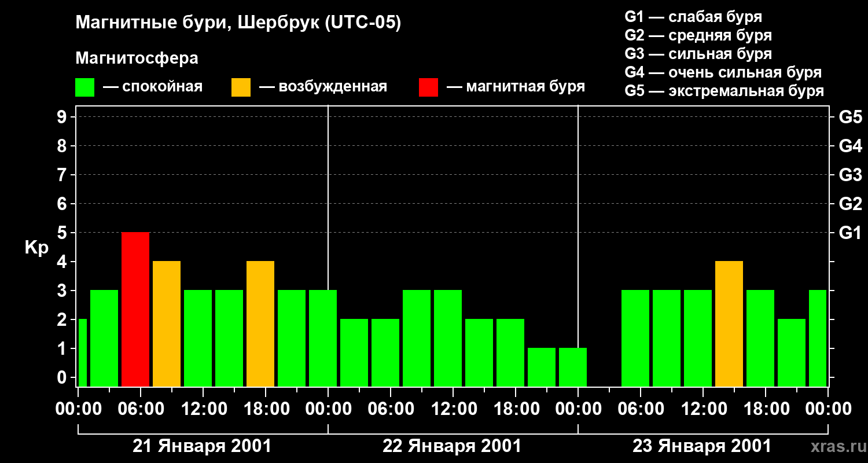Click the '06:00' time label above 21 Января

click(x=141, y=409)
